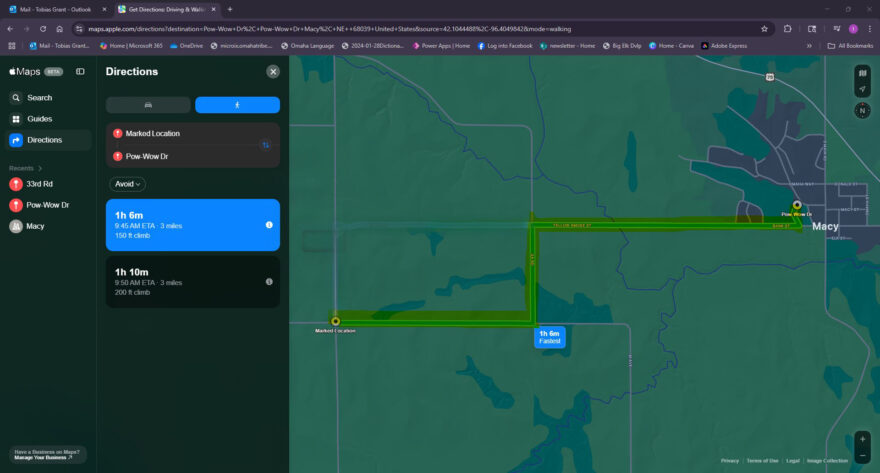The image size is (880, 473).
Task: Reload the current page
Action: 43,29
